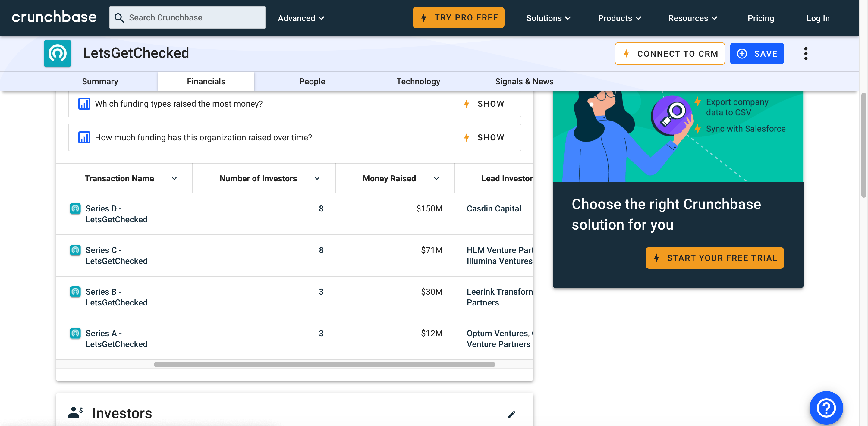
Task: Click the Series B row company logo icon
Action: click(x=75, y=291)
